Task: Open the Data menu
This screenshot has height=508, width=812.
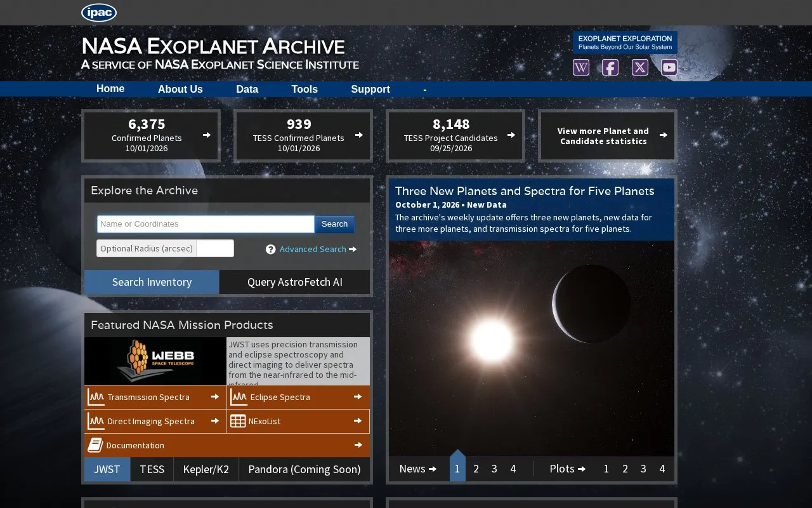Action: click(x=247, y=90)
